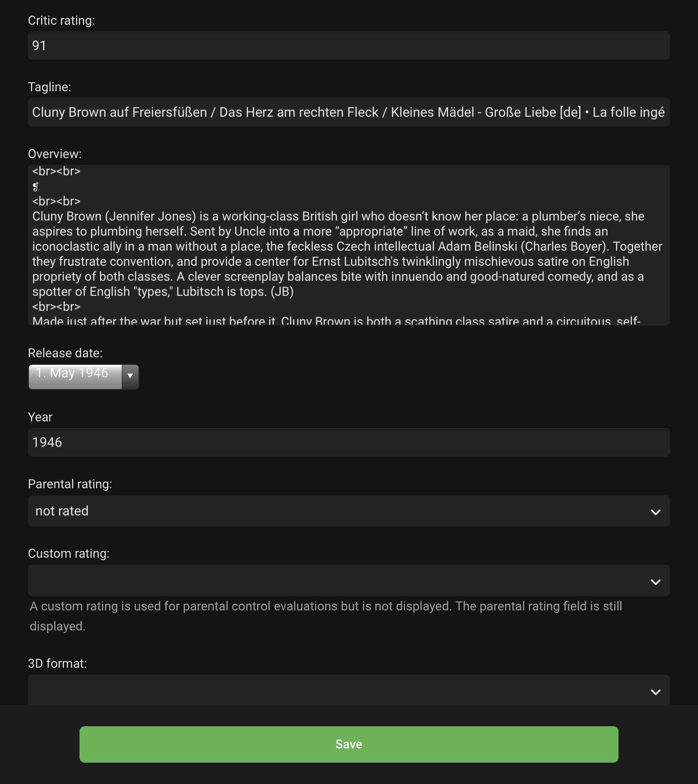Click the chevron icon in 3D format
This screenshot has height=784, width=698.
click(655, 692)
